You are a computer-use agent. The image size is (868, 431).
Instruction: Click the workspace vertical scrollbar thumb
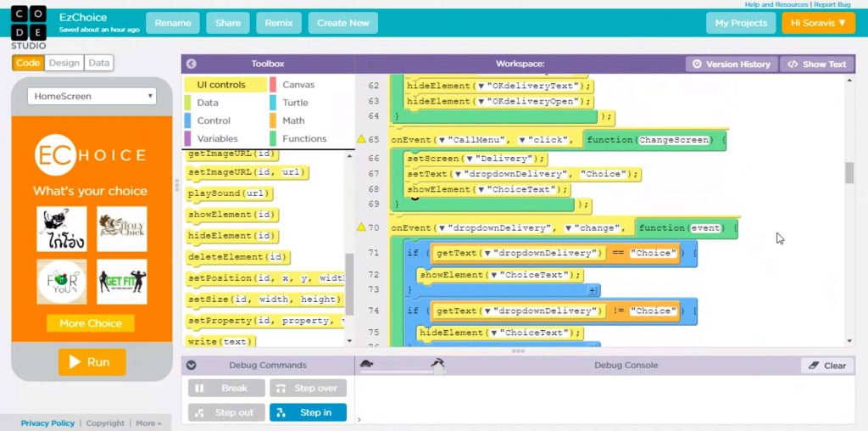(x=849, y=173)
